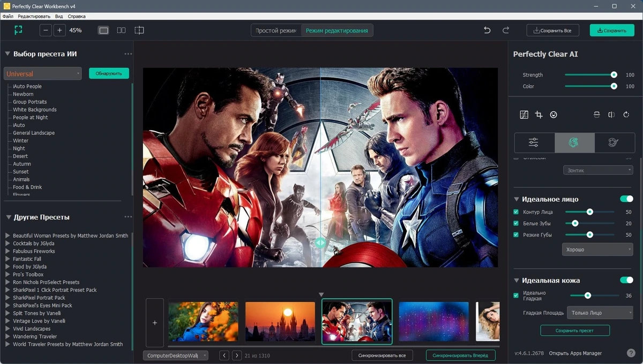Select the People at Night preset
The height and width of the screenshot is (364, 643).
(x=31, y=117)
